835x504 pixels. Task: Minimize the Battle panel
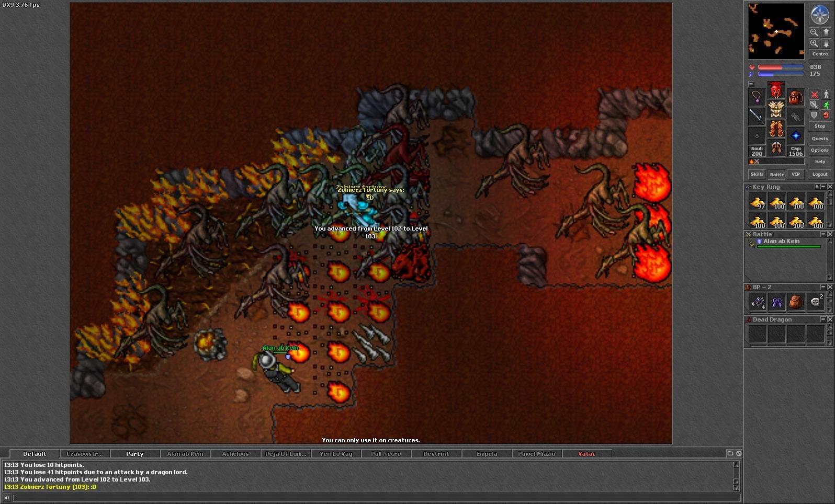[823, 234]
